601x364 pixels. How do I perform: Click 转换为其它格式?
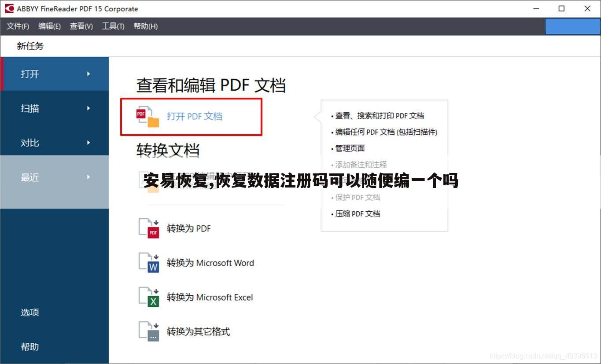pyautogui.click(x=198, y=331)
